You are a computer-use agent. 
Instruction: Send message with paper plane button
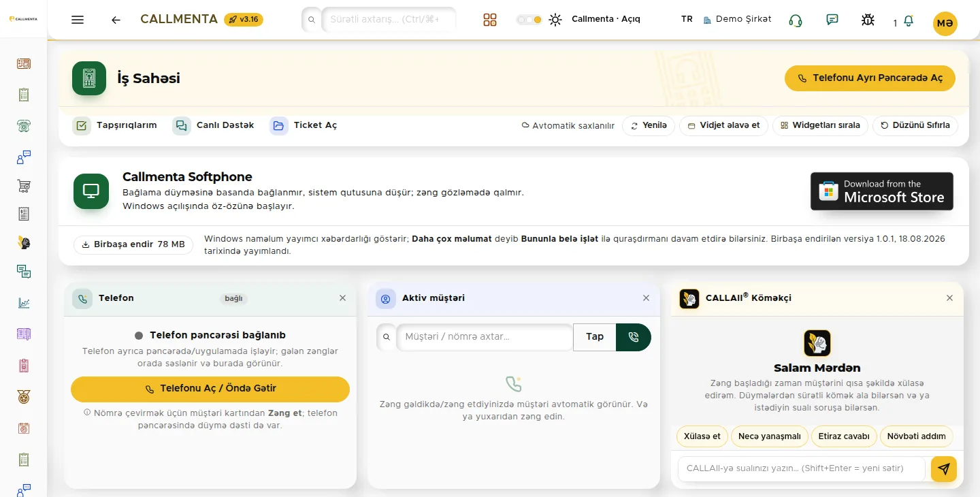coord(944,469)
